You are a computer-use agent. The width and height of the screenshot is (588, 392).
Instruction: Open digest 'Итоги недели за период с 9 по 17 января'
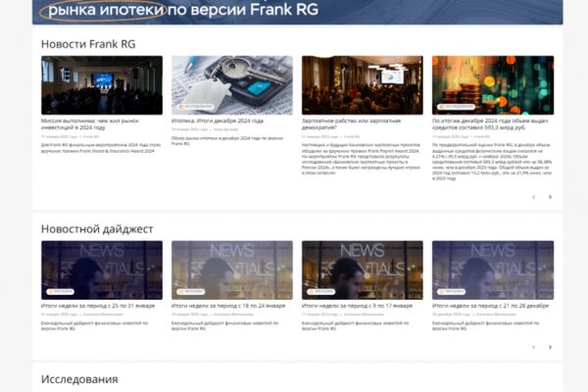coord(357,306)
